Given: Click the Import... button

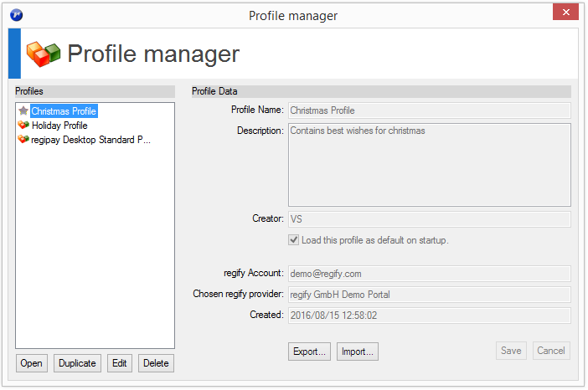Looking at the screenshot, I should (358, 352).
